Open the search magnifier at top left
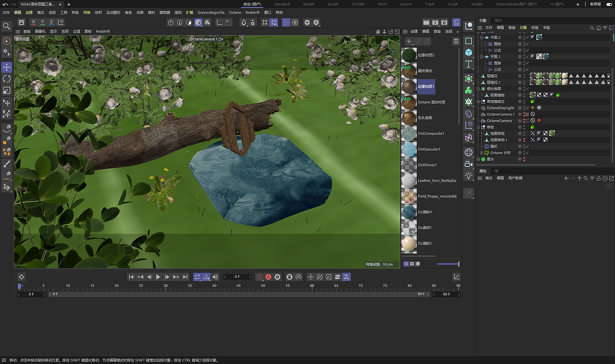Viewport: 615px width, 364px height. coord(7,26)
